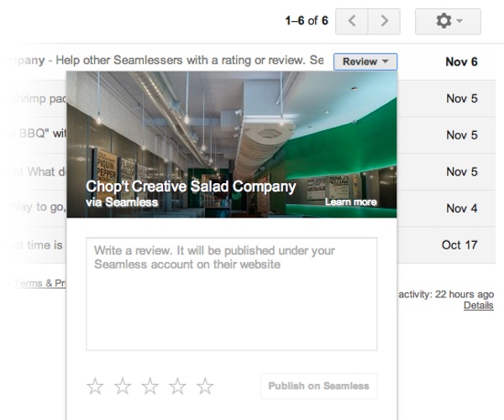Open the email dated Nov 4

click(x=461, y=208)
